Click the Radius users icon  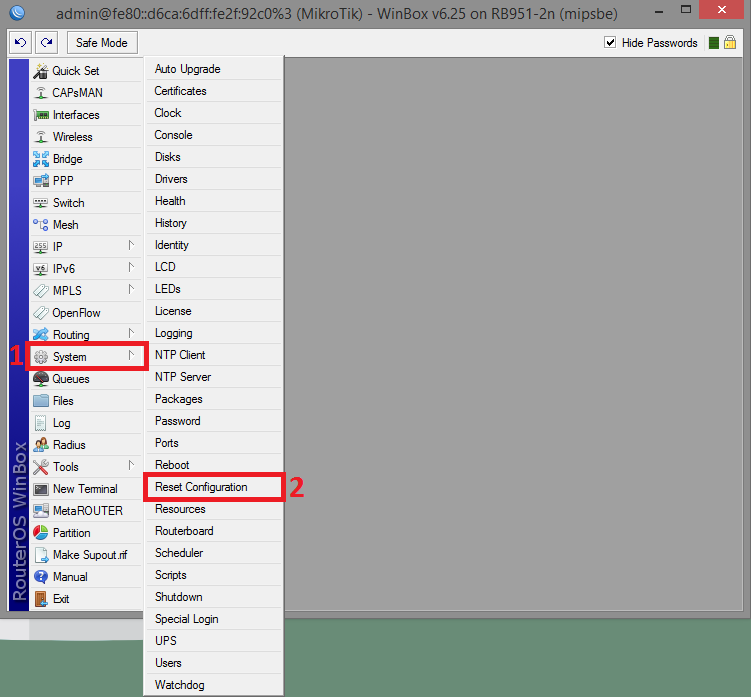coord(41,445)
